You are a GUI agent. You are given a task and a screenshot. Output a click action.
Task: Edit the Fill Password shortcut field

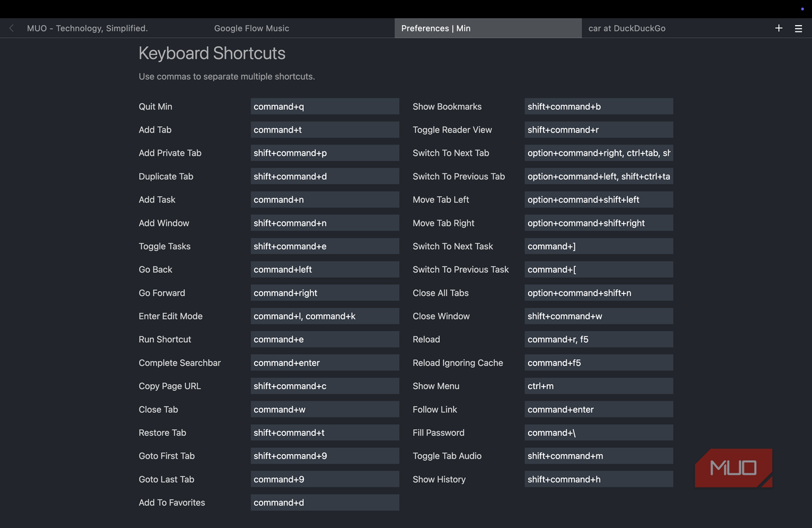(599, 432)
